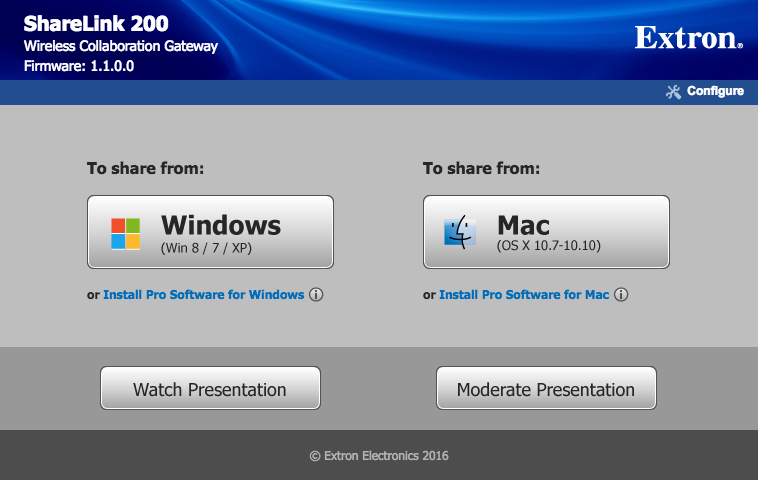758x480 pixels.
Task: Click the Mac share button
Action: [546, 232]
